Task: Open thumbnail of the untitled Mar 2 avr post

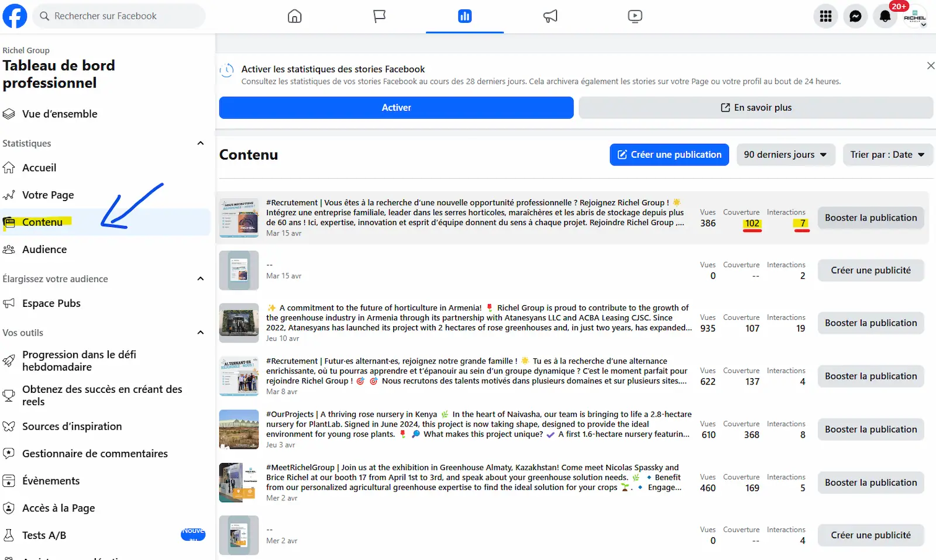Action: click(x=239, y=535)
